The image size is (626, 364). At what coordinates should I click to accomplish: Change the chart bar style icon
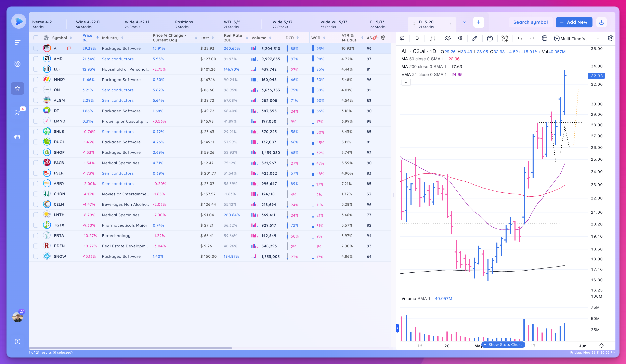[x=432, y=38]
